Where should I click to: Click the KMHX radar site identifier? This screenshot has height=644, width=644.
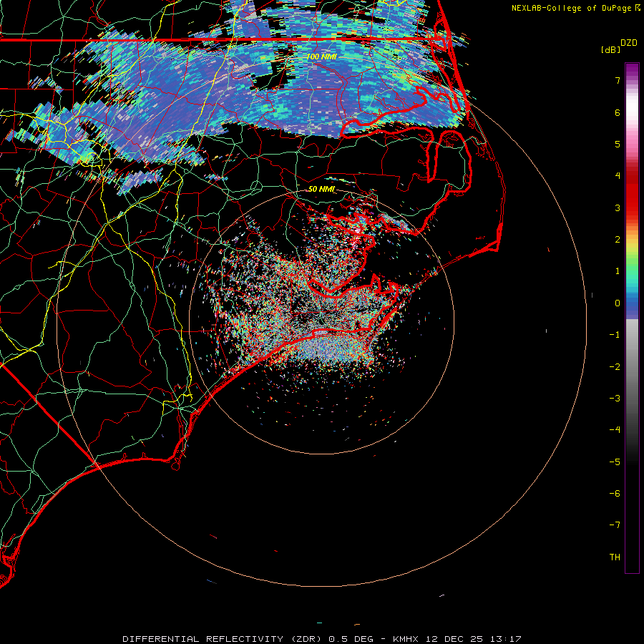(x=406, y=639)
